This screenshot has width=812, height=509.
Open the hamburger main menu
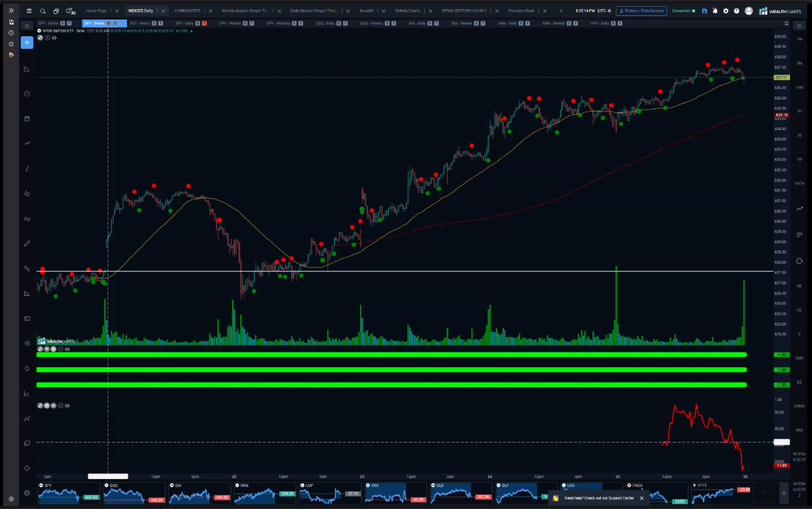point(29,11)
